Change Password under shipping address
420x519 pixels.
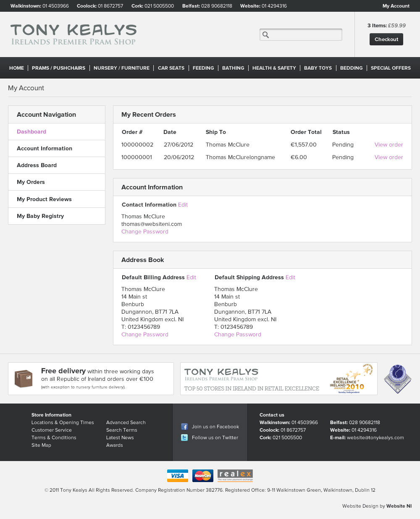[x=238, y=334]
